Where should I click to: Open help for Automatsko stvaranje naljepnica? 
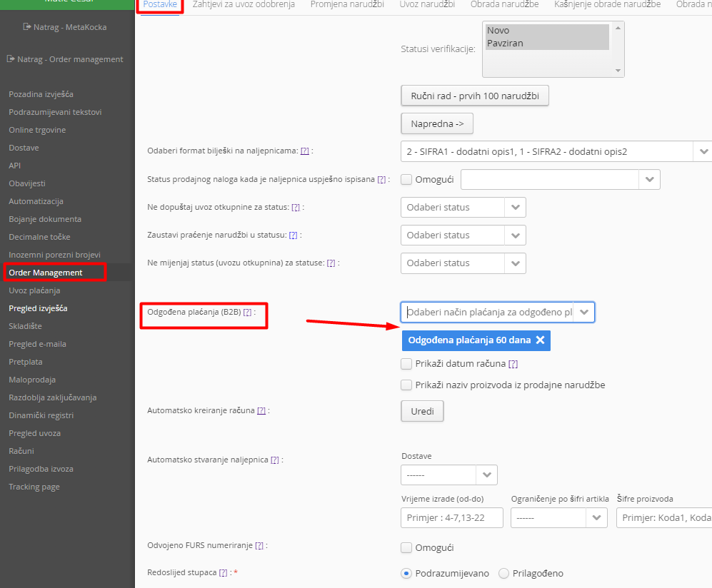(x=275, y=460)
